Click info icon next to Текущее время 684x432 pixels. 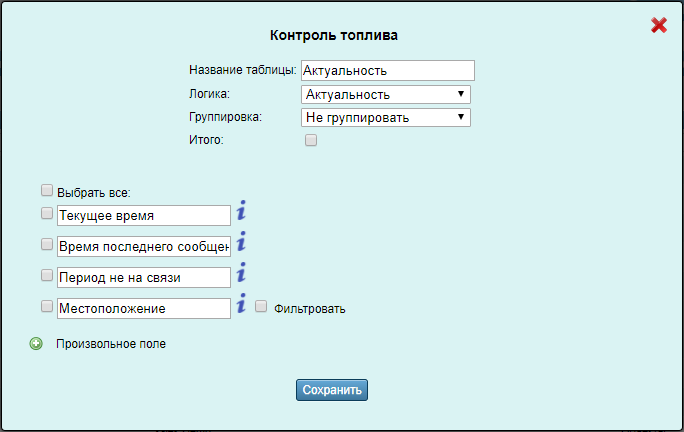click(241, 211)
